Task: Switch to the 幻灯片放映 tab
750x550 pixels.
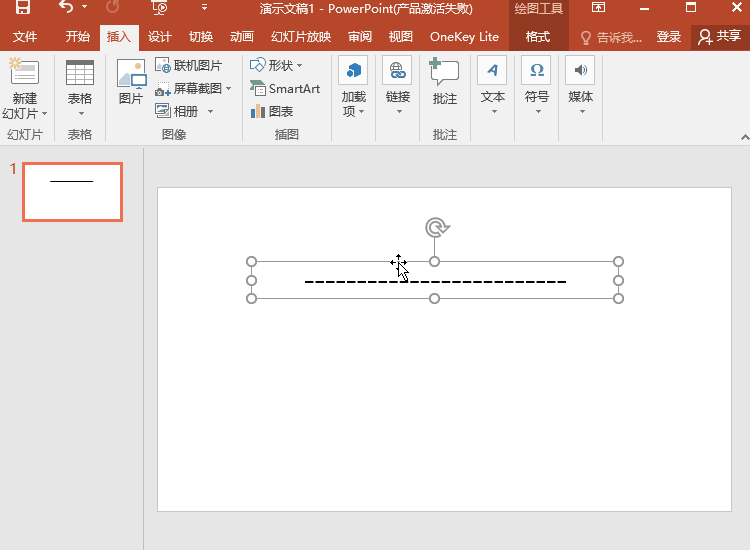Action: (x=301, y=37)
